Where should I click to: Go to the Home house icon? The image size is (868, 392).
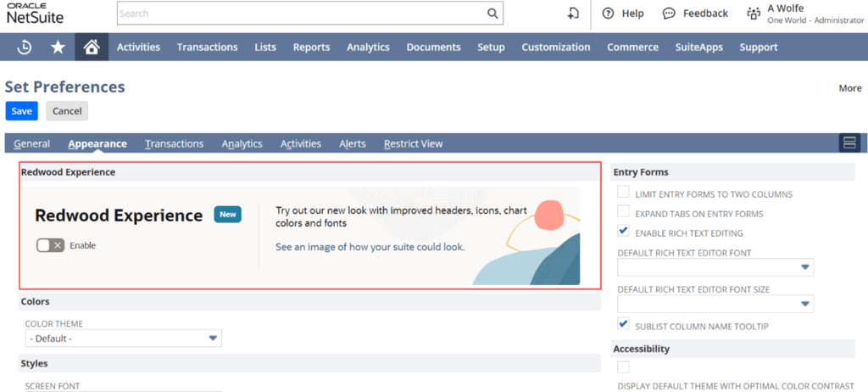pos(92,48)
